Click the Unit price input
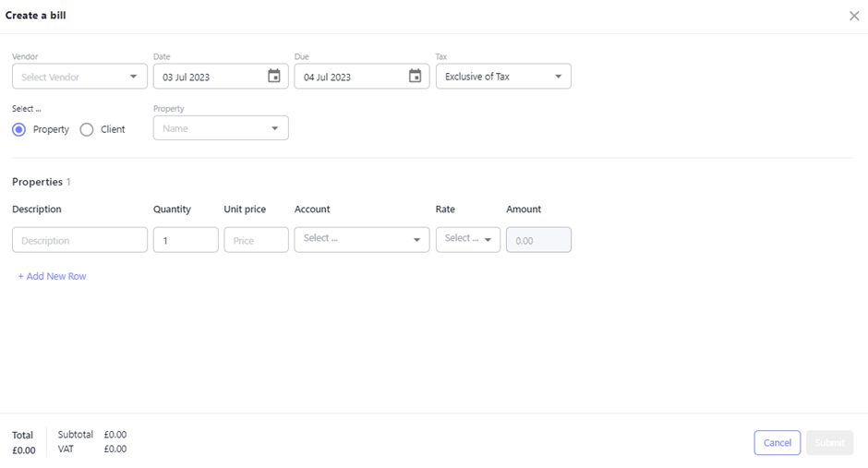The image size is (868, 468). click(x=256, y=240)
